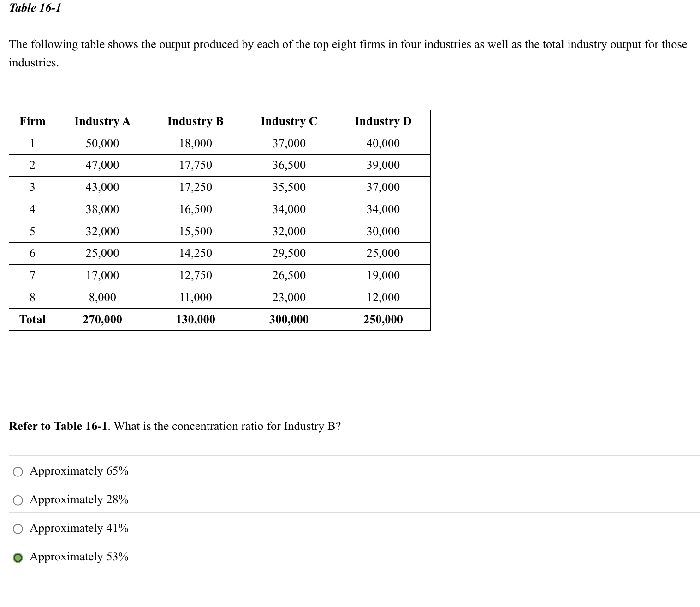Screen dimensions: 700x607
Task: Click the bolded 'Refer to Table 16-1' text
Action: [x=58, y=426]
